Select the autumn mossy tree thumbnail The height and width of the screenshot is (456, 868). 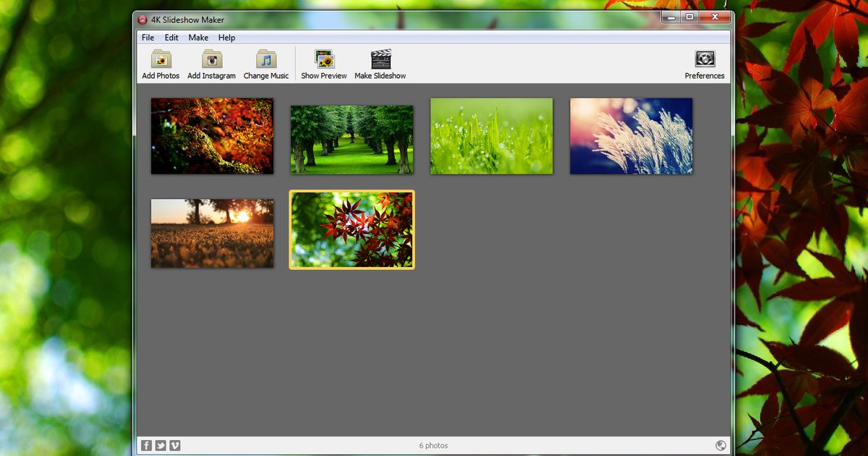coord(212,136)
